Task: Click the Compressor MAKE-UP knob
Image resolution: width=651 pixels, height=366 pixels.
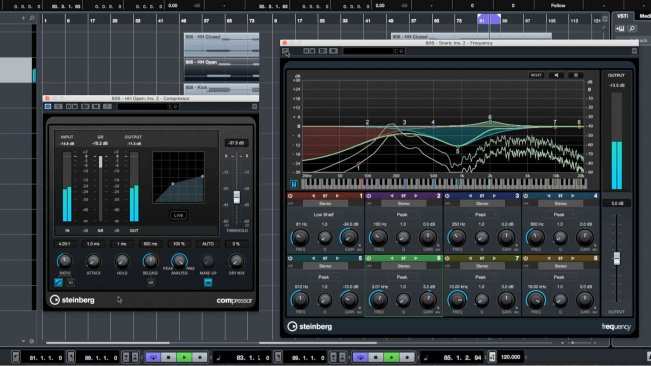Action: pyautogui.click(x=208, y=261)
